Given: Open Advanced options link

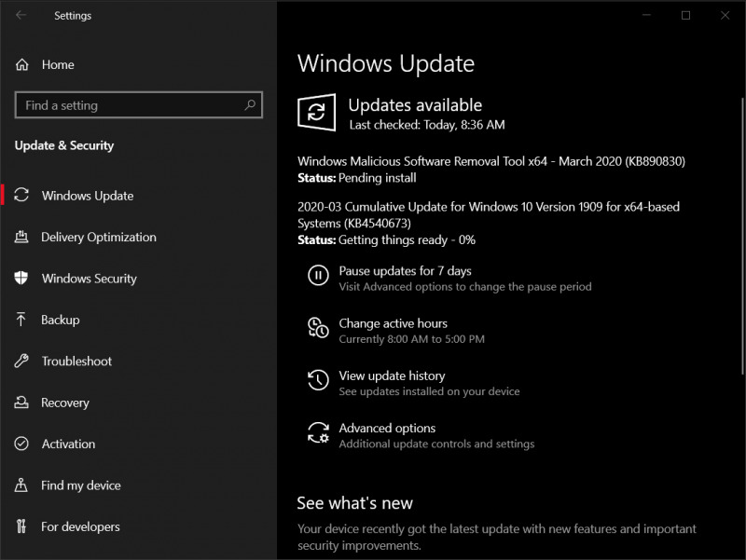Looking at the screenshot, I should 387,428.
